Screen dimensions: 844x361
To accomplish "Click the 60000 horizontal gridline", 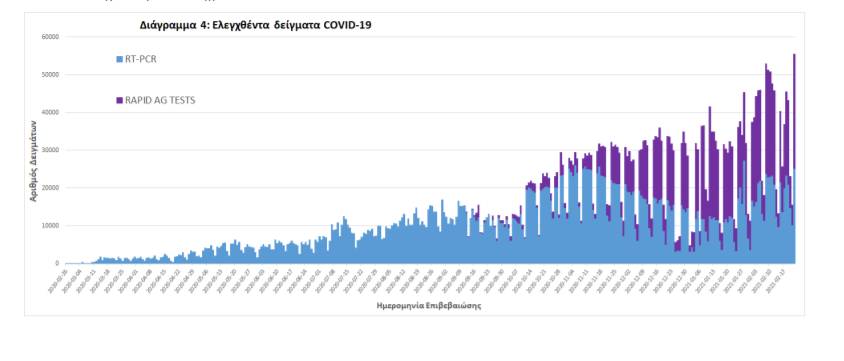I will [430, 37].
